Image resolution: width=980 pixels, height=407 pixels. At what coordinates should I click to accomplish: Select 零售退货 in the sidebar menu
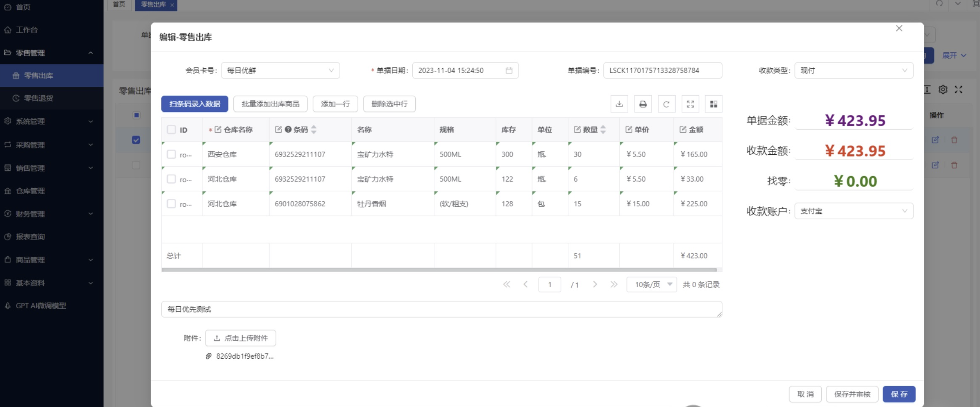38,98
